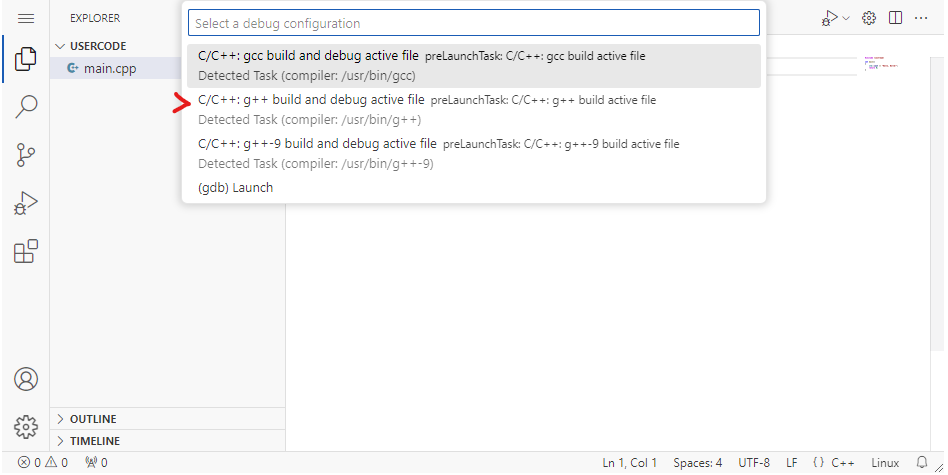Split the editor right
Viewport: 948px width, 475px height.
pos(895,18)
